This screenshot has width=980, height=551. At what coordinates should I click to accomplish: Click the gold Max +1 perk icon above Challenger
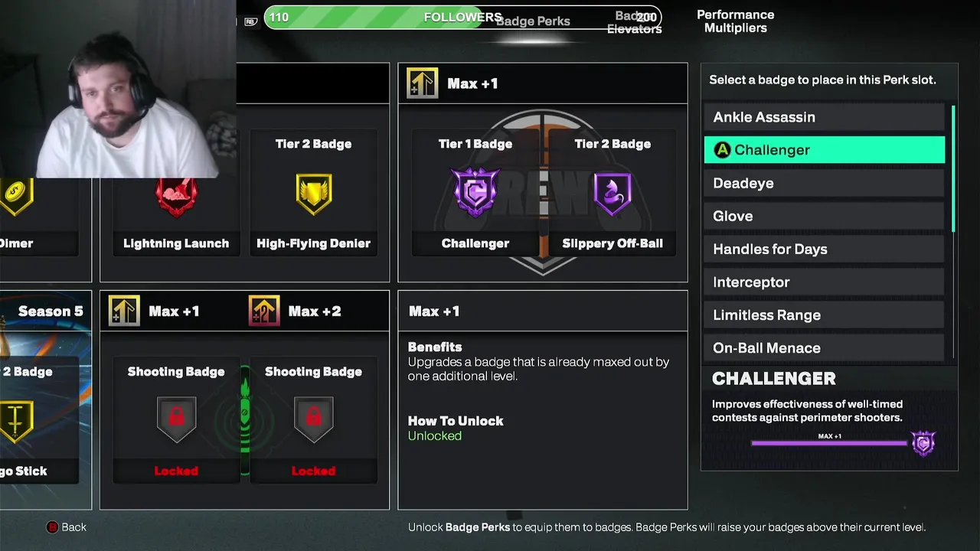pos(422,83)
